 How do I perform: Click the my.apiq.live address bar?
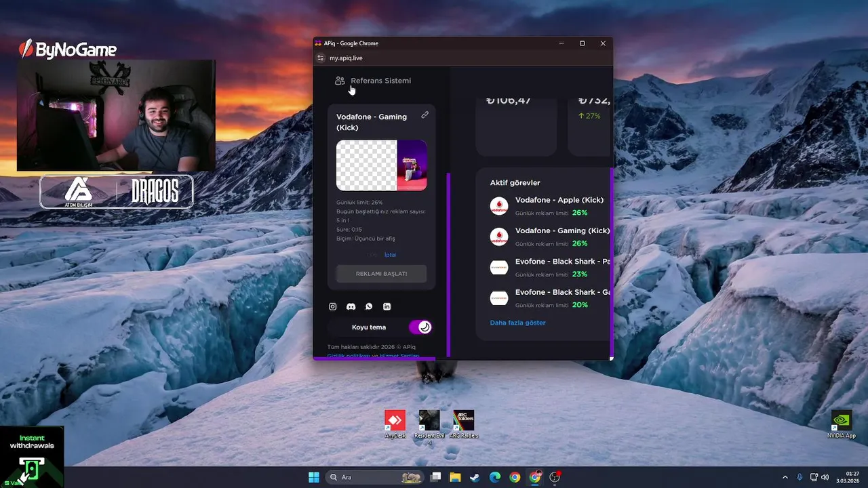pos(346,58)
